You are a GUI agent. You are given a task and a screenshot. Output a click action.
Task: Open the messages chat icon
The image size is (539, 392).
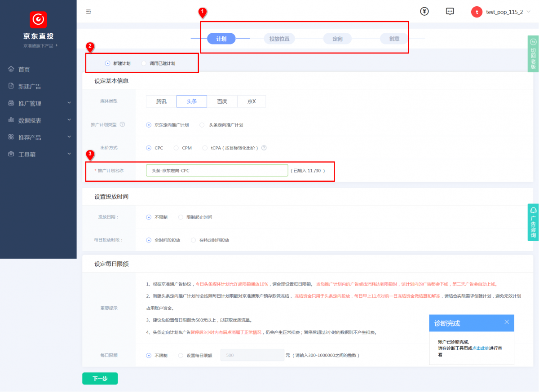[450, 12]
